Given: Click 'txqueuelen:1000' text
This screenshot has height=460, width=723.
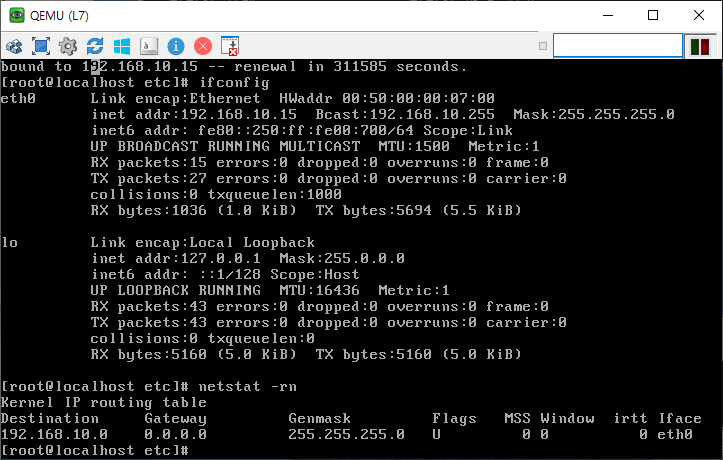Looking at the screenshot, I should [274, 195].
